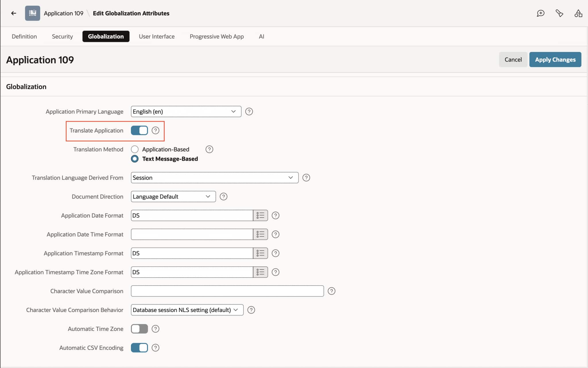This screenshot has width=588, height=368.
Task: Show help for Character Value Comparison Behavior
Action: pyautogui.click(x=251, y=310)
